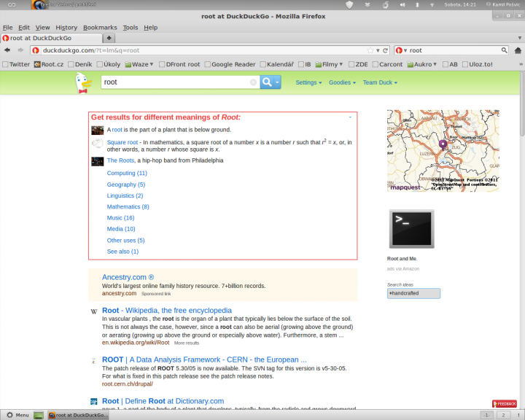Image resolution: width=525 pixels, height=420 pixels.
Task: Open The Roots band thumbnail image
Action: click(98, 161)
